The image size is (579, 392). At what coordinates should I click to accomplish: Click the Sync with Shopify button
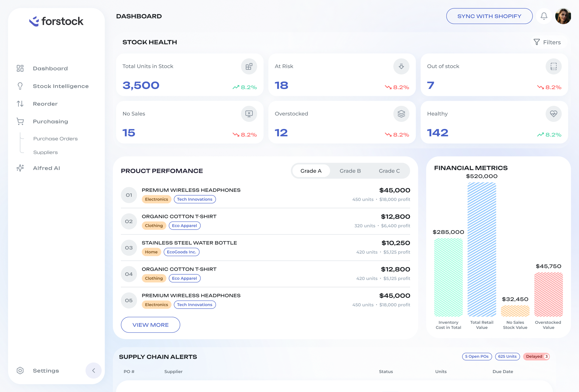click(489, 16)
